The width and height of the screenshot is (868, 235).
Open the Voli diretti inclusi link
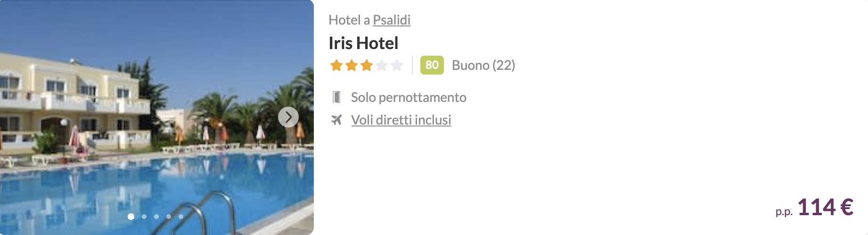(401, 120)
